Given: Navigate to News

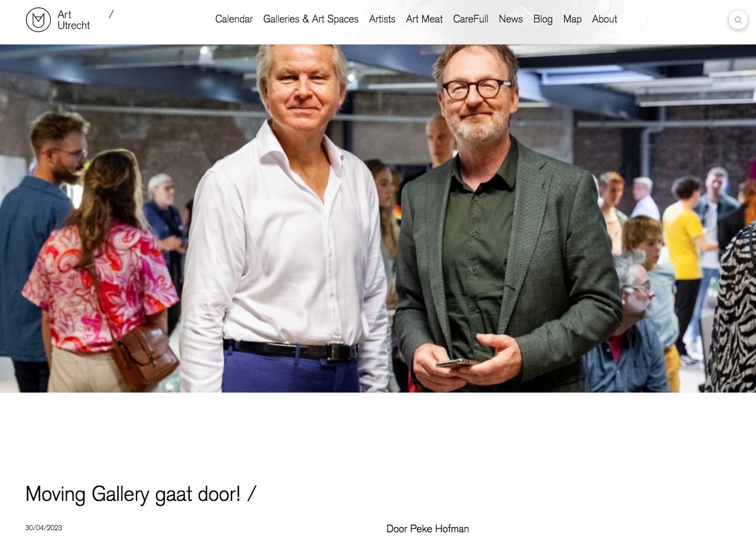Looking at the screenshot, I should tap(511, 19).
